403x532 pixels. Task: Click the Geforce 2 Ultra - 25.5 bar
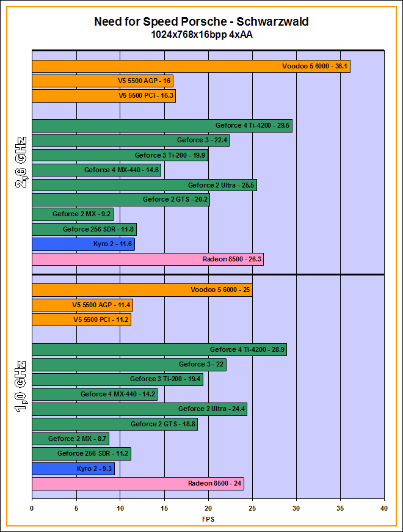tap(144, 185)
